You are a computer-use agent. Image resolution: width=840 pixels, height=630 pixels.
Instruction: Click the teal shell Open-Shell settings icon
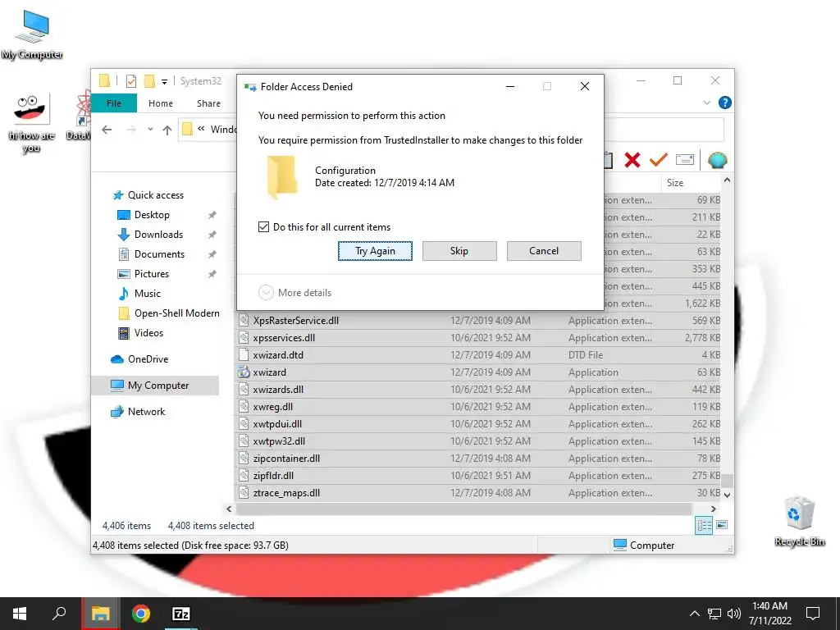[717, 160]
